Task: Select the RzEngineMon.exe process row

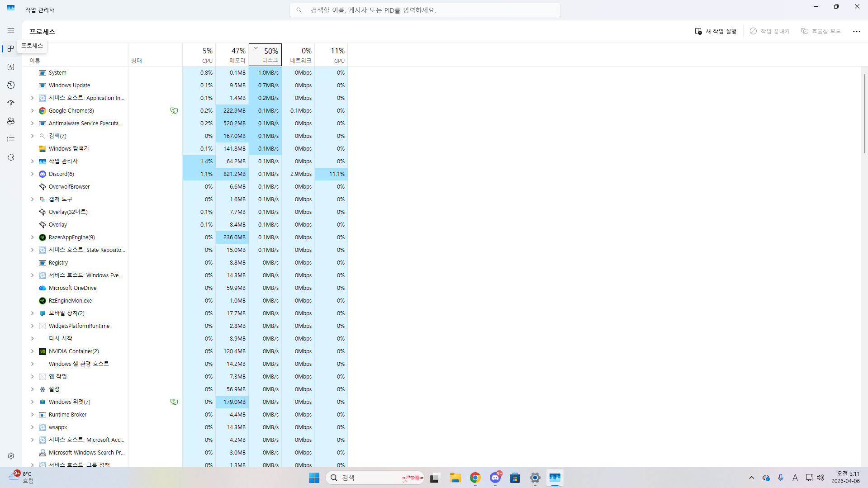Action: click(185, 301)
